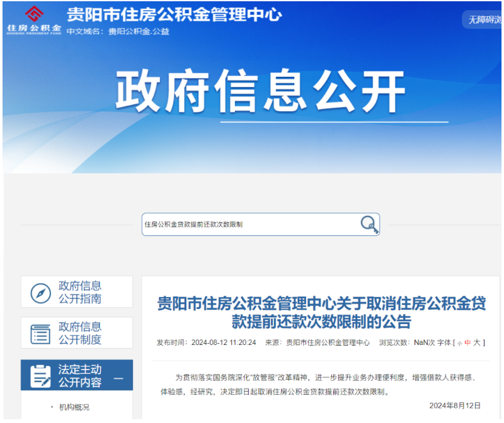The image size is (504, 423).
Task: Click the 无障碍浏览 accessibility button
Action: [x=482, y=20]
